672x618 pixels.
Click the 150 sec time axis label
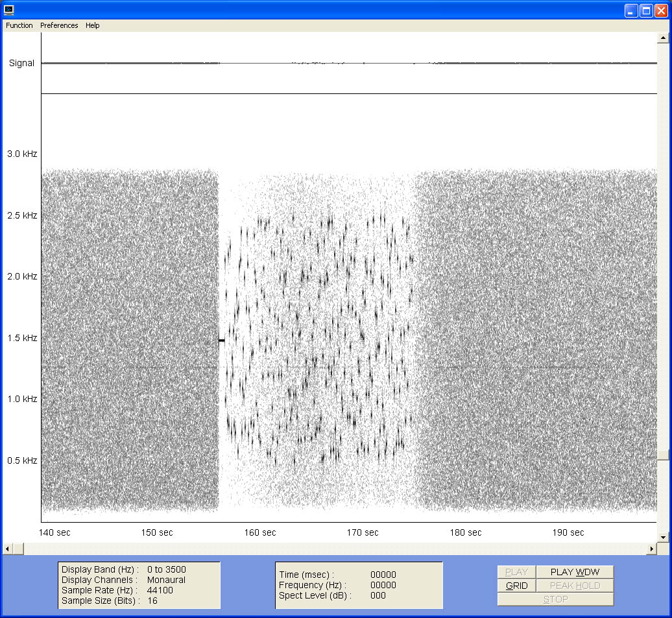coord(157,532)
